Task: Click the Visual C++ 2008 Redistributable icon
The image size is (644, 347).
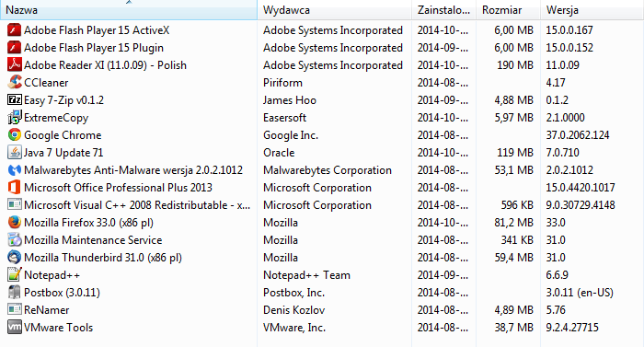Action: coord(15,204)
